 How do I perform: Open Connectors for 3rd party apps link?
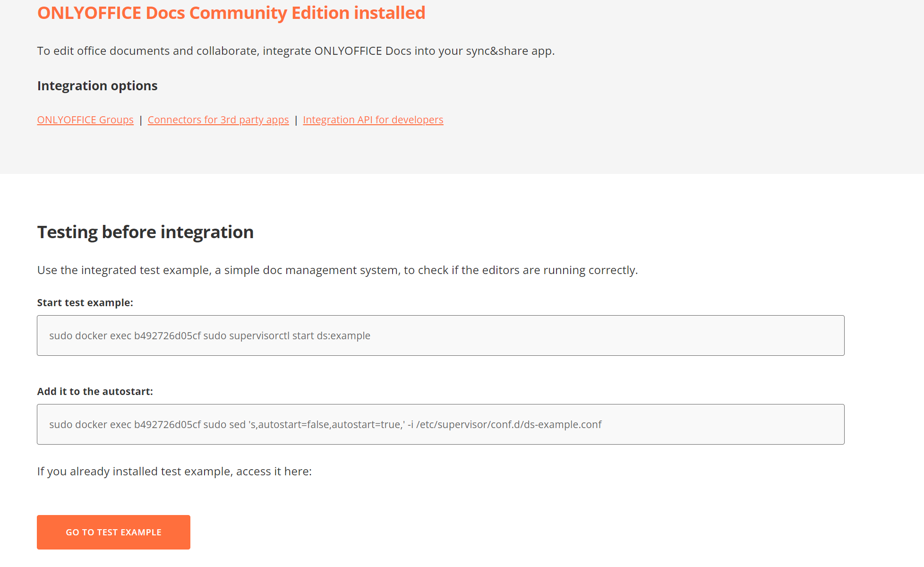[218, 120]
